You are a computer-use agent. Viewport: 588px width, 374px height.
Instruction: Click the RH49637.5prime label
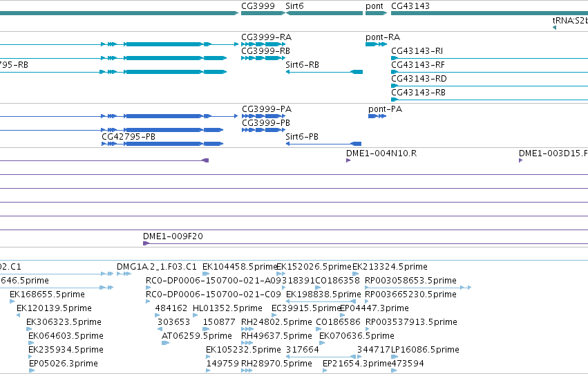point(276,336)
